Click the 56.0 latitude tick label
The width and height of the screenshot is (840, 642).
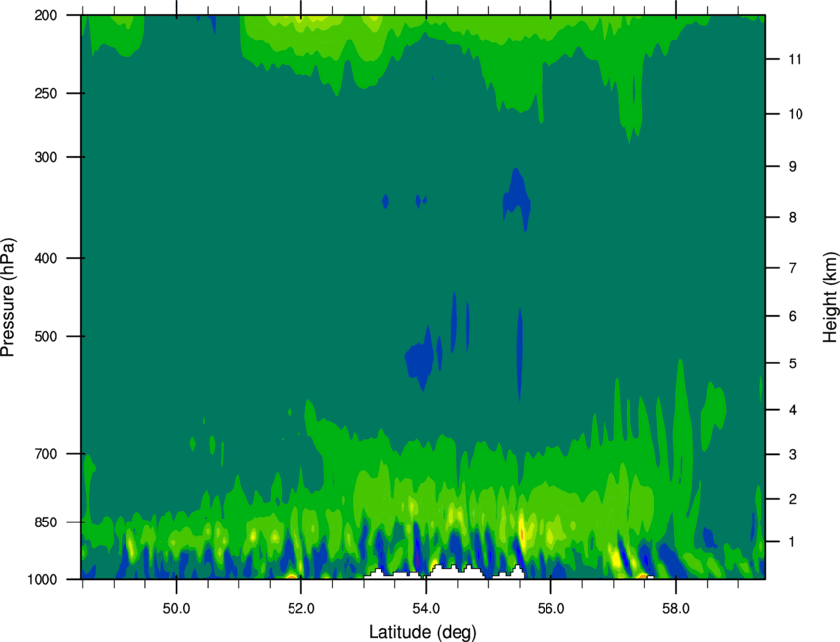pos(551,609)
